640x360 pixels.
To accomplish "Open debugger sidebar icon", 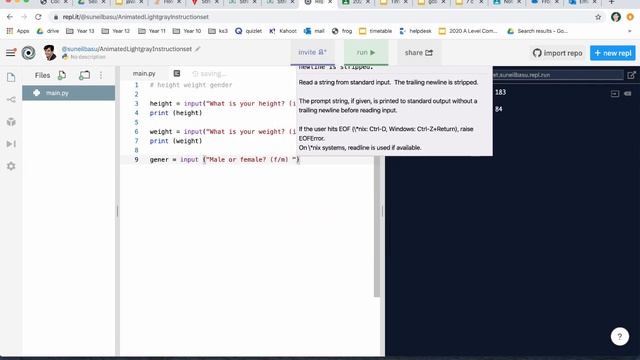I will [x=11, y=144].
